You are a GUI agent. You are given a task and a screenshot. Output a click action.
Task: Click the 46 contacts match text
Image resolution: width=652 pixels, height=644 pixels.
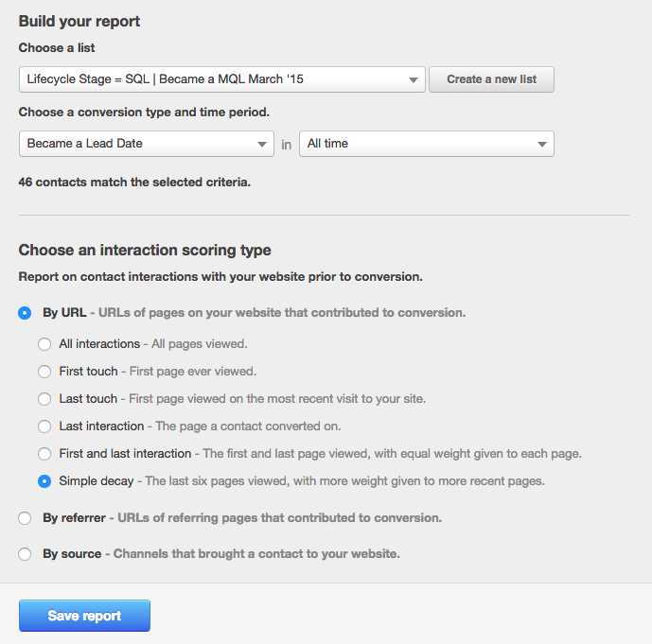tap(134, 183)
